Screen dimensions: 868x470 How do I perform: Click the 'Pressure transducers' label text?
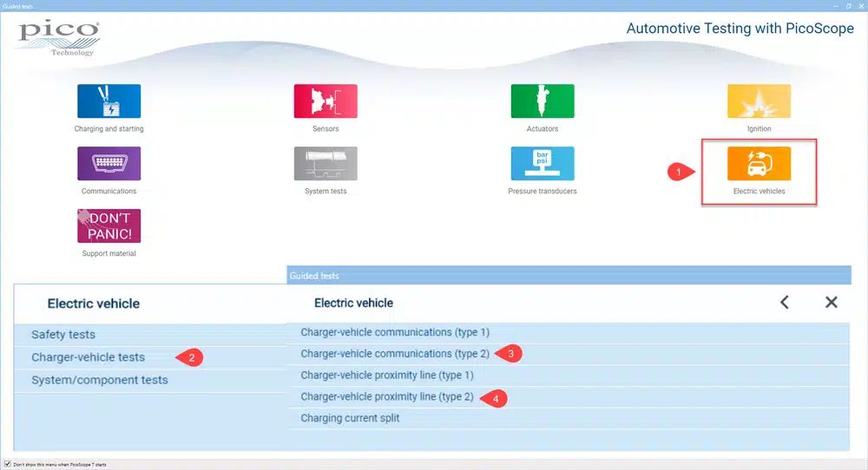point(542,192)
